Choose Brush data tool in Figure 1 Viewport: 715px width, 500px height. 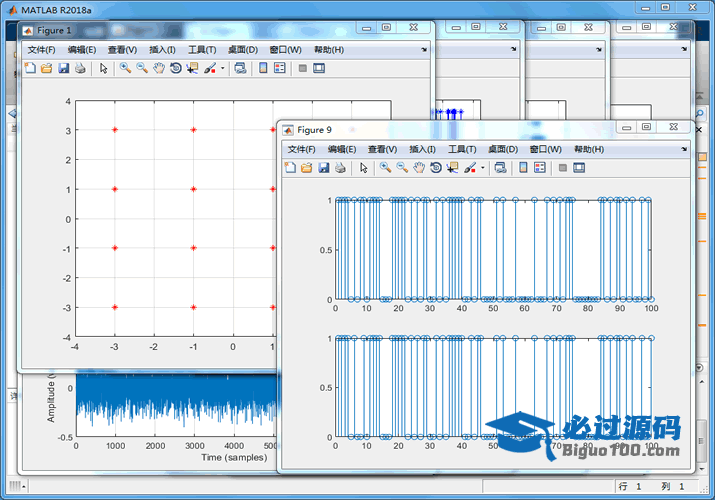210,68
